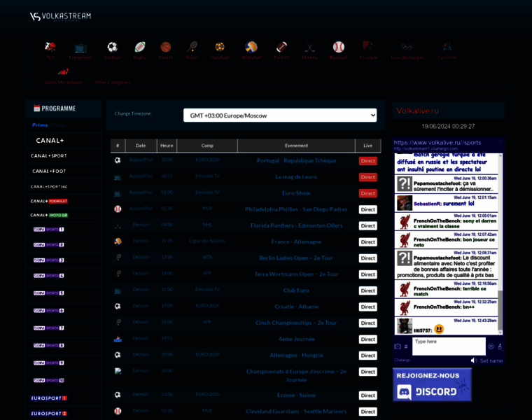Screen dimensions: 532x420
Task: Click the soccer icon in Croatie - Albanie row
Action: tap(118, 307)
